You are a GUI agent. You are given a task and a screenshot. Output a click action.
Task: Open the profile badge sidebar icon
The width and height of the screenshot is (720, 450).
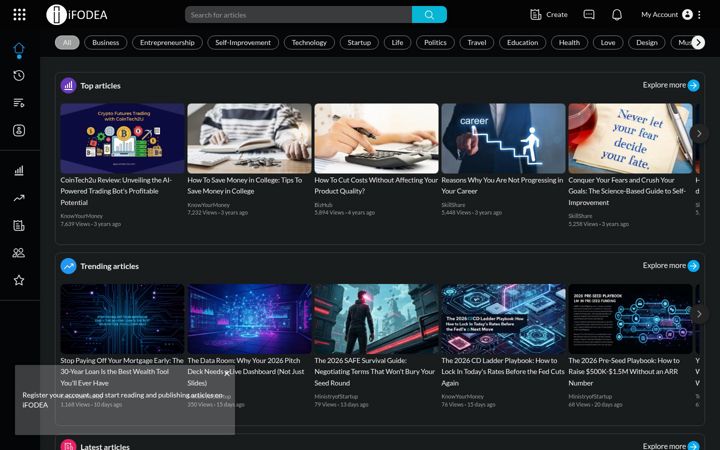(19, 130)
